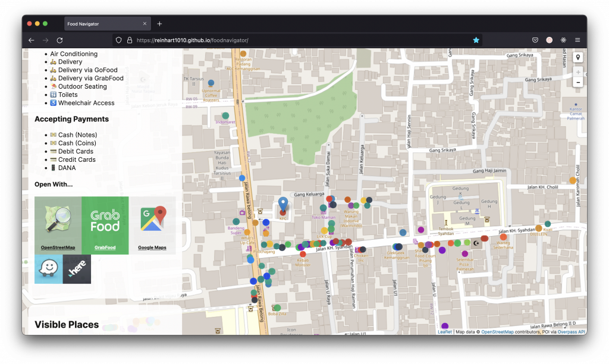Open the Firefox account avatar

(x=550, y=40)
